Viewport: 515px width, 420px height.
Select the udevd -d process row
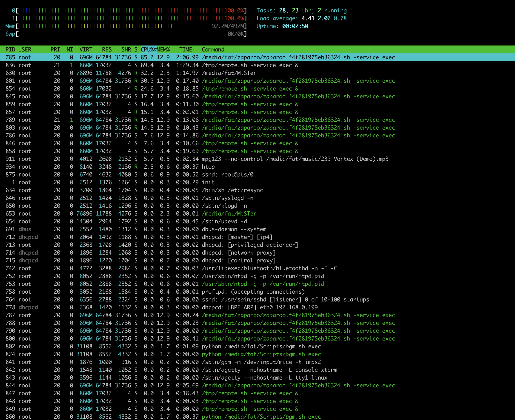(x=257, y=221)
